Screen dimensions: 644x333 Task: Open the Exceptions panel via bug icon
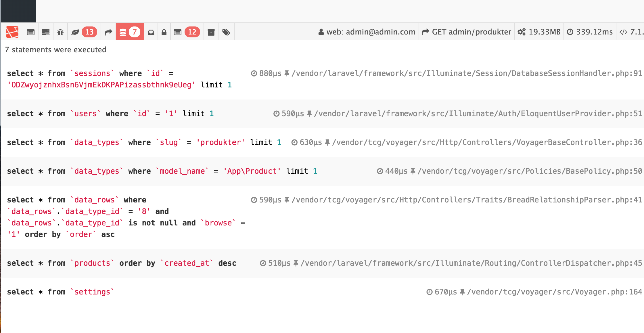click(60, 32)
